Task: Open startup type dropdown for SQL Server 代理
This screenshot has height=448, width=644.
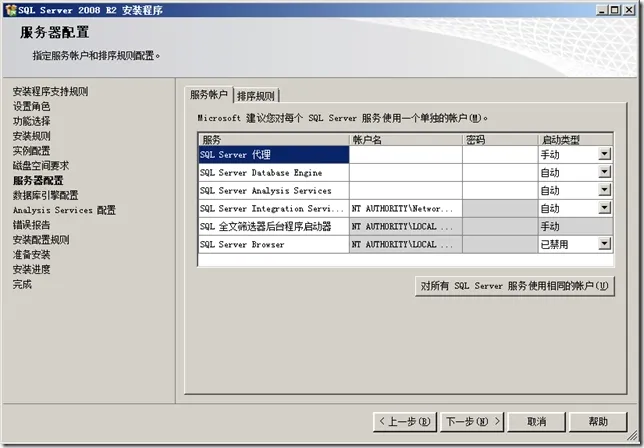Action: [x=605, y=154]
